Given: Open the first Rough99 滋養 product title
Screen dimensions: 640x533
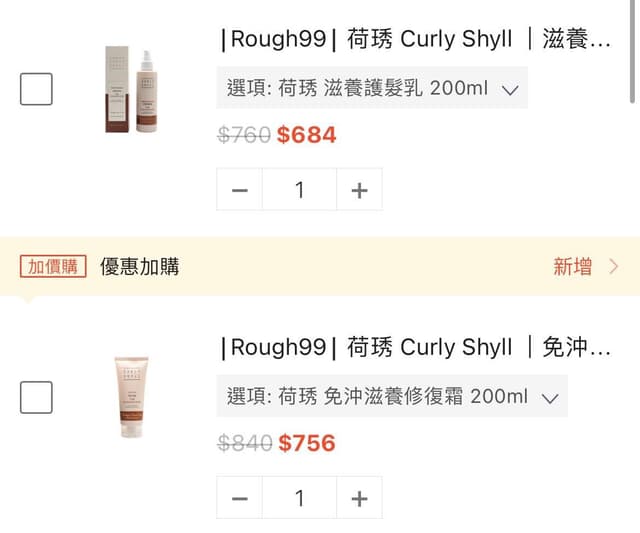Looking at the screenshot, I should [x=416, y=39].
